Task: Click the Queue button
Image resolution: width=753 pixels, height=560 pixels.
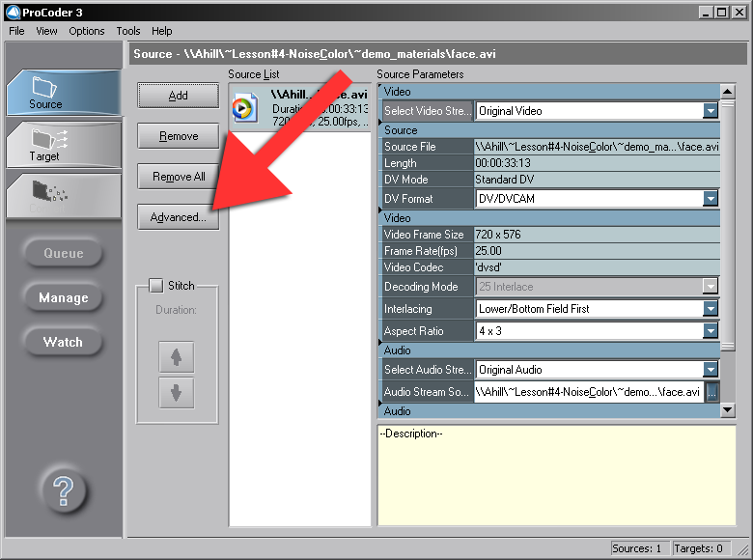Action: point(64,253)
